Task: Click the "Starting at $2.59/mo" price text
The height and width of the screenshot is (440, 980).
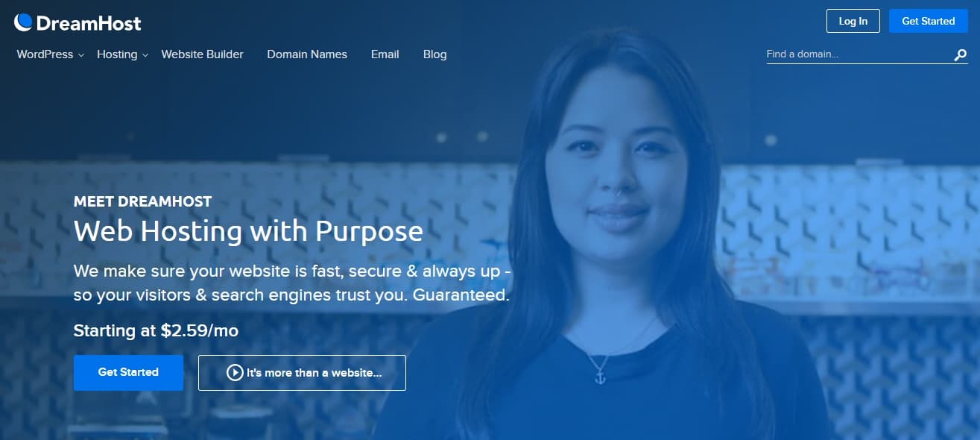Action: tap(156, 330)
